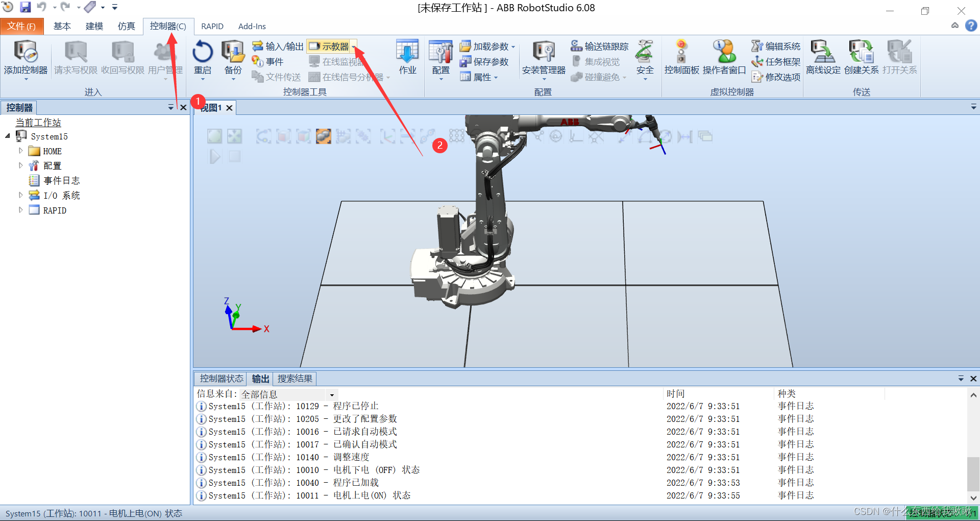This screenshot has width=980, height=521.
Task: Select System15 in the tree
Action: click(49, 136)
